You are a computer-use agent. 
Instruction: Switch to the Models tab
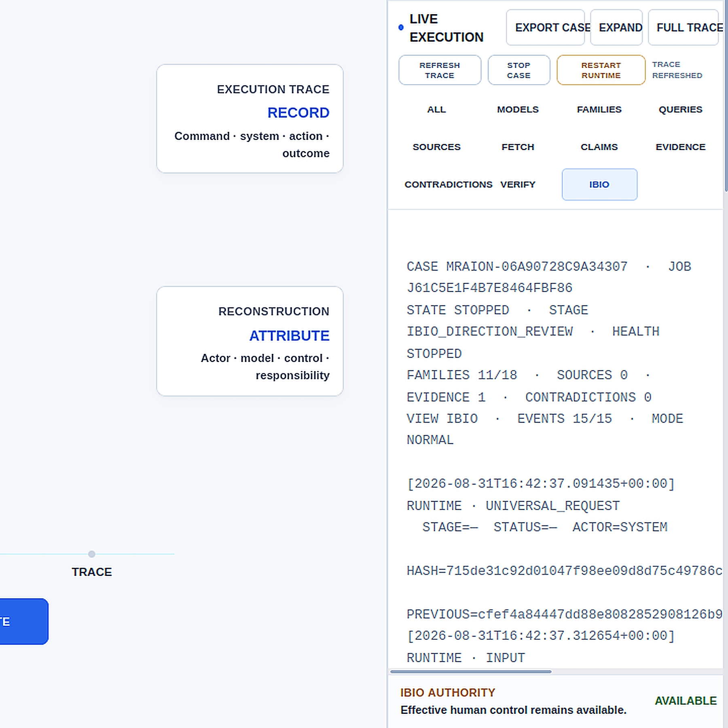(x=518, y=110)
